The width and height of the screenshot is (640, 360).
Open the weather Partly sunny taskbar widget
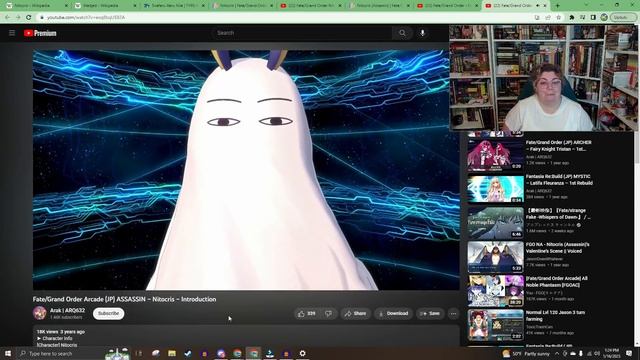tap(526, 353)
